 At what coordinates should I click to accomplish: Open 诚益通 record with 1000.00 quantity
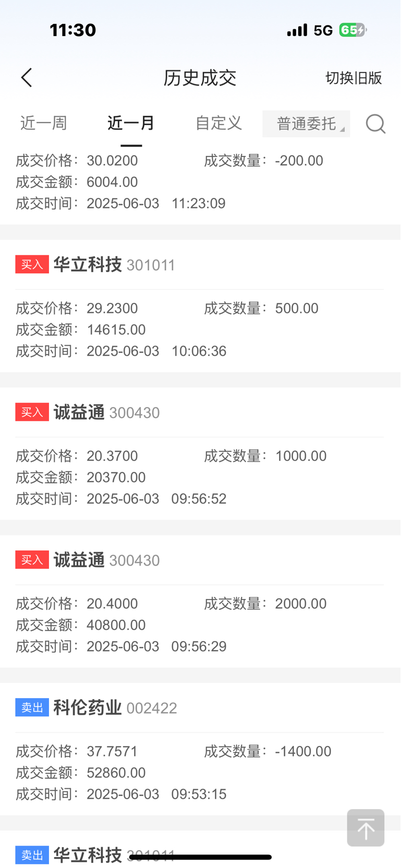pos(200,454)
